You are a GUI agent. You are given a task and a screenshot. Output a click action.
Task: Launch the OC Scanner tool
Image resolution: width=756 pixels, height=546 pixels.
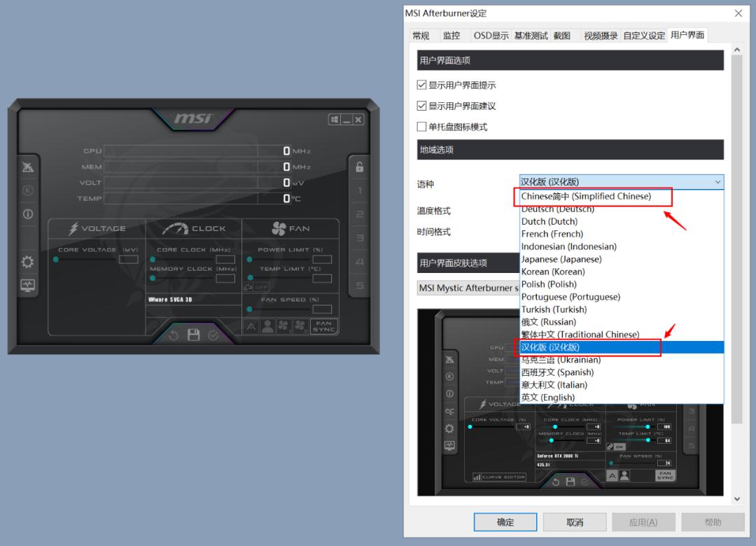(27, 167)
